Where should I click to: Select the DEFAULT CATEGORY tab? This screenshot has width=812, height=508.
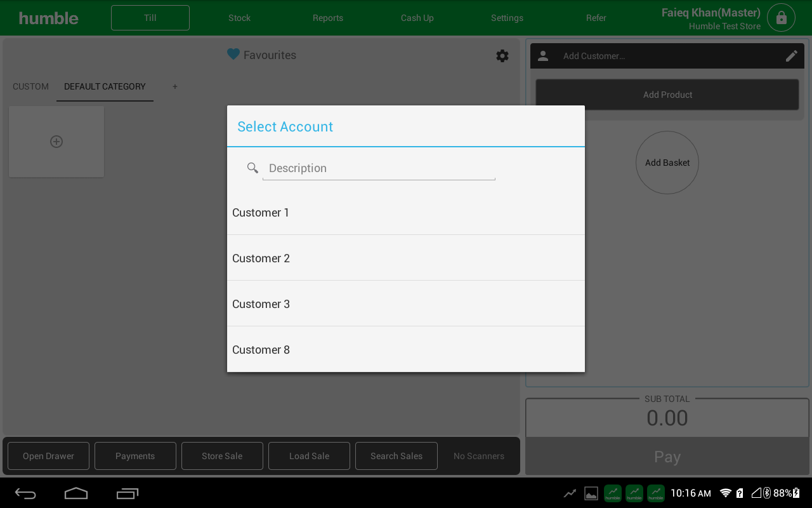click(x=105, y=86)
